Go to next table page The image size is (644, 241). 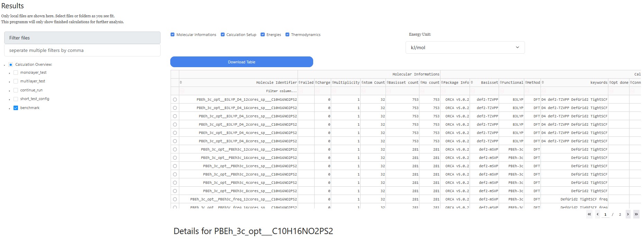click(628, 214)
